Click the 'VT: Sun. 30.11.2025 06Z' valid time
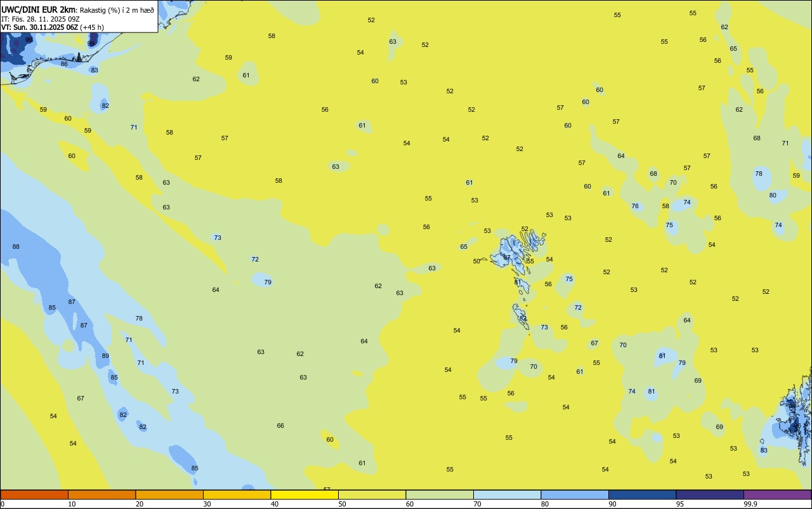Screen dimensions: 812x509 [x=39, y=27]
